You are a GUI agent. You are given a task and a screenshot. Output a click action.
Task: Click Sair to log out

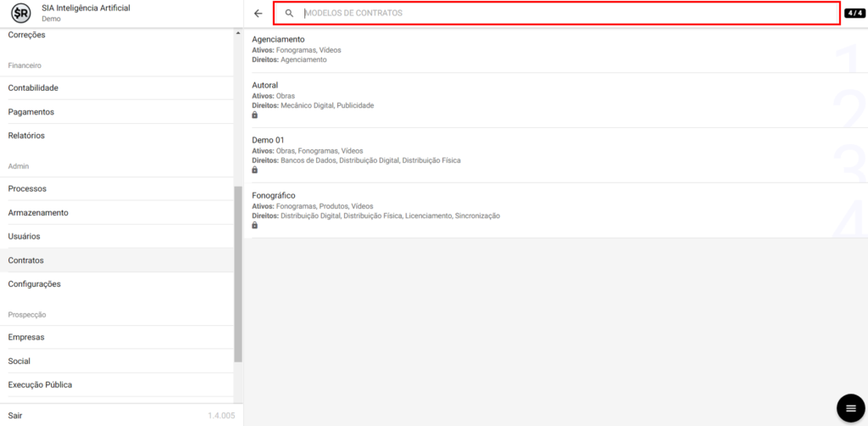15,416
